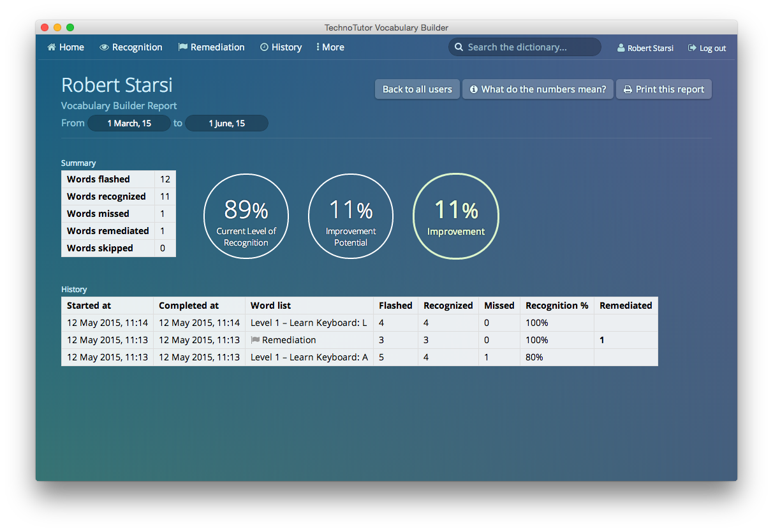Open the Recognition eye icon
773x532 pixels.
tap(104, 47)
